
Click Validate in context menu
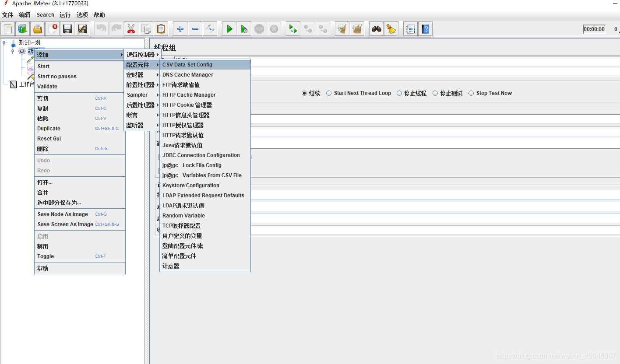80,87
